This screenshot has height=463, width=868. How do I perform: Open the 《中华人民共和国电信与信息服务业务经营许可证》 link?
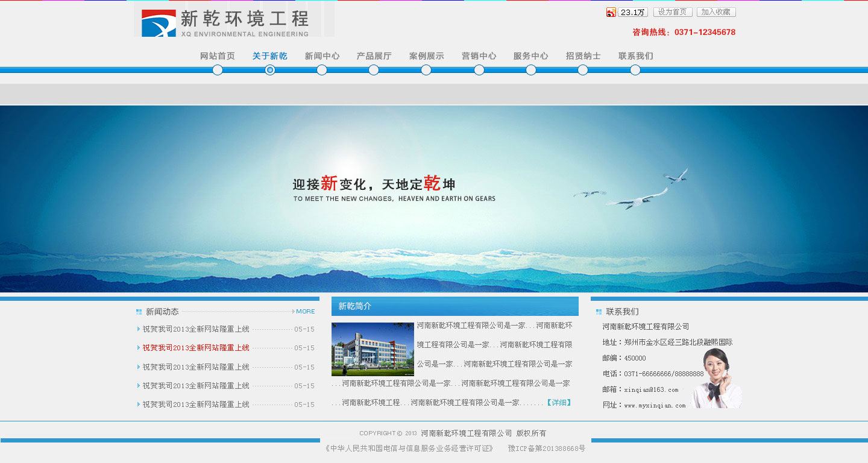coord(409,449)
